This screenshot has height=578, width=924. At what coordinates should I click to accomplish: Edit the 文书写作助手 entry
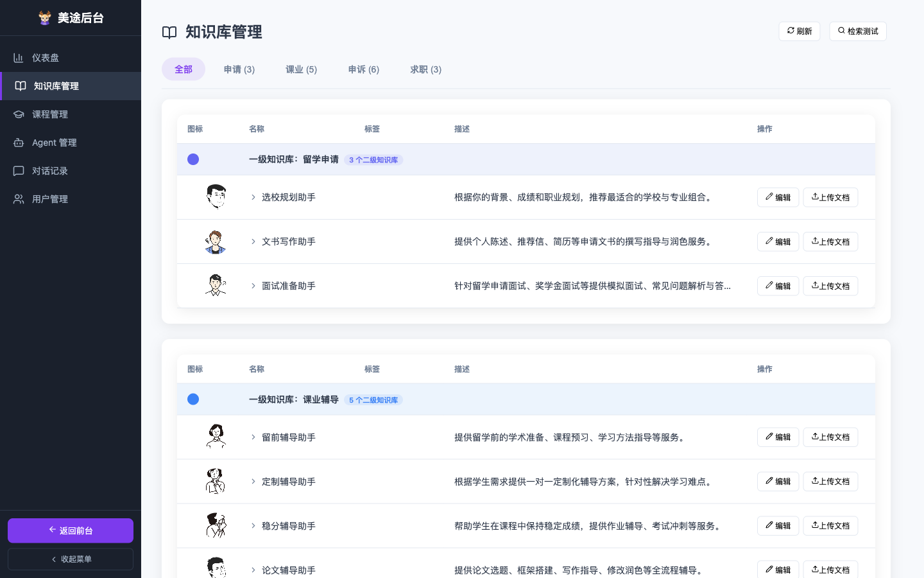click(778, 241)
